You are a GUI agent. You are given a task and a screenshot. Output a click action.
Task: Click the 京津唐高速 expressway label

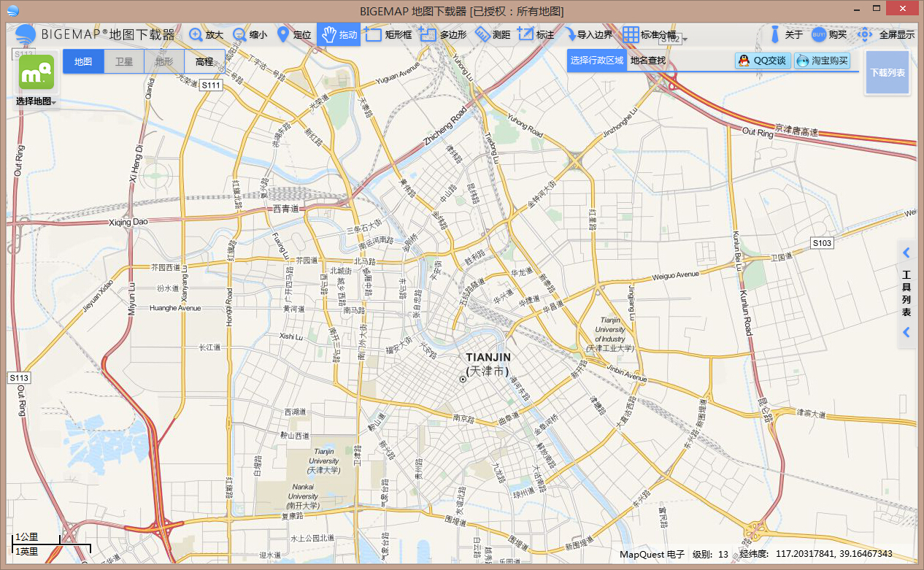point(797,129)
